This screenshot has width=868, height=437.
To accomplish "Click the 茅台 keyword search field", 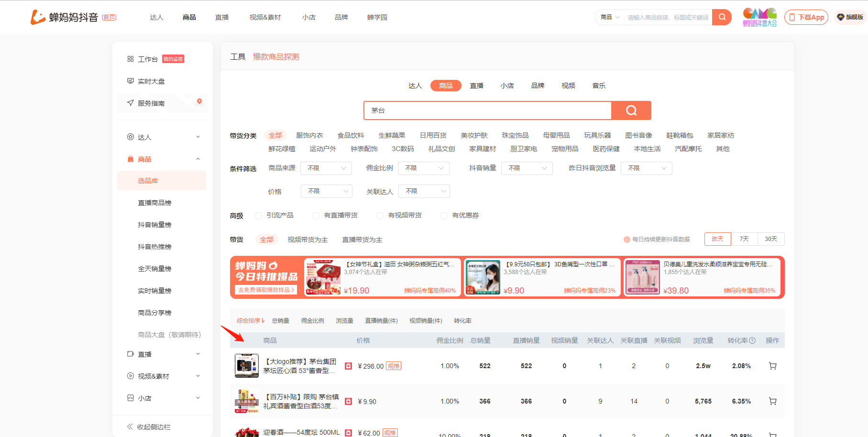I will (487, 110).
